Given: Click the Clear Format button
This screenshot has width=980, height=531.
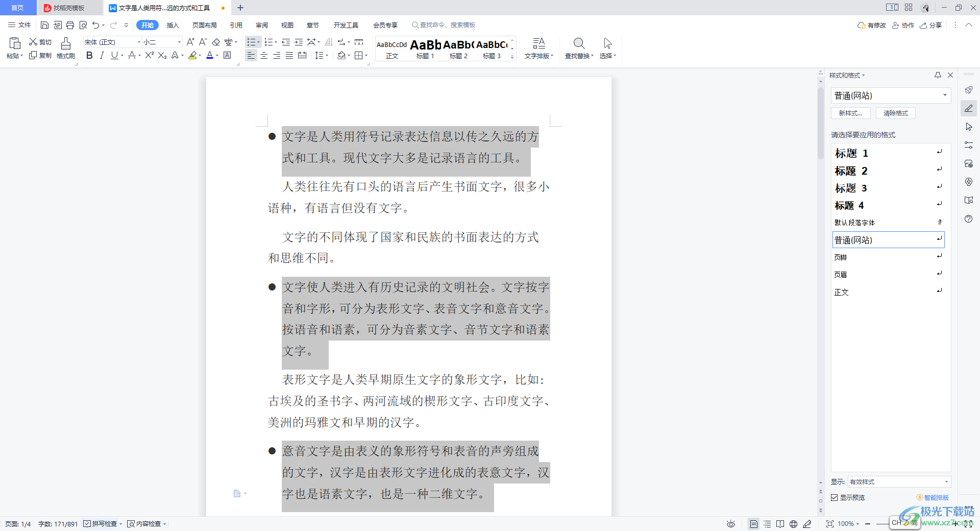Looking at the screenshot, I should coord(896,113).
